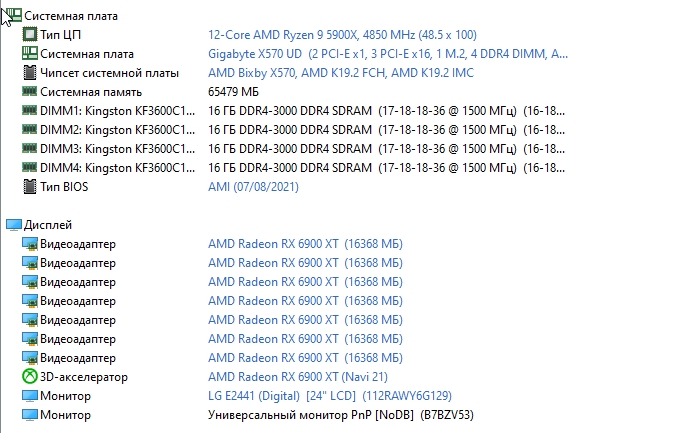
Task: Open the 12-Core AMD Ryzen 9 5900X link
Action: pyautogui.click(x=328, y=35)
